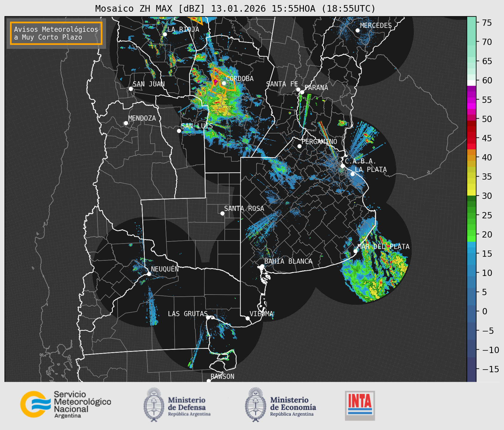This screenshot has height=430, width=504.
Task: Click the magenta 55 dBZ color band
Action: pos(471,100)
